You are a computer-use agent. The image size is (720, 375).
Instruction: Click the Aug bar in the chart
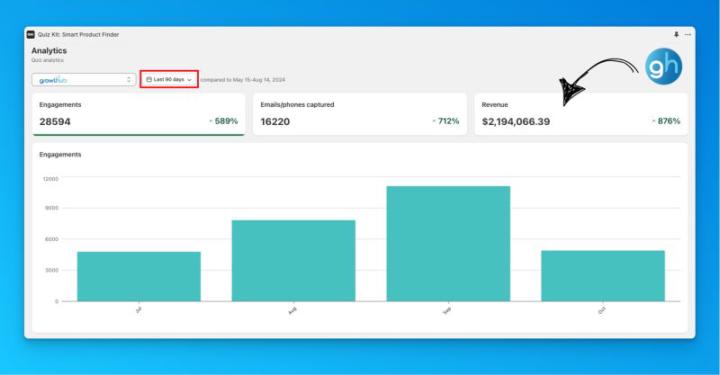pos(293,261)
